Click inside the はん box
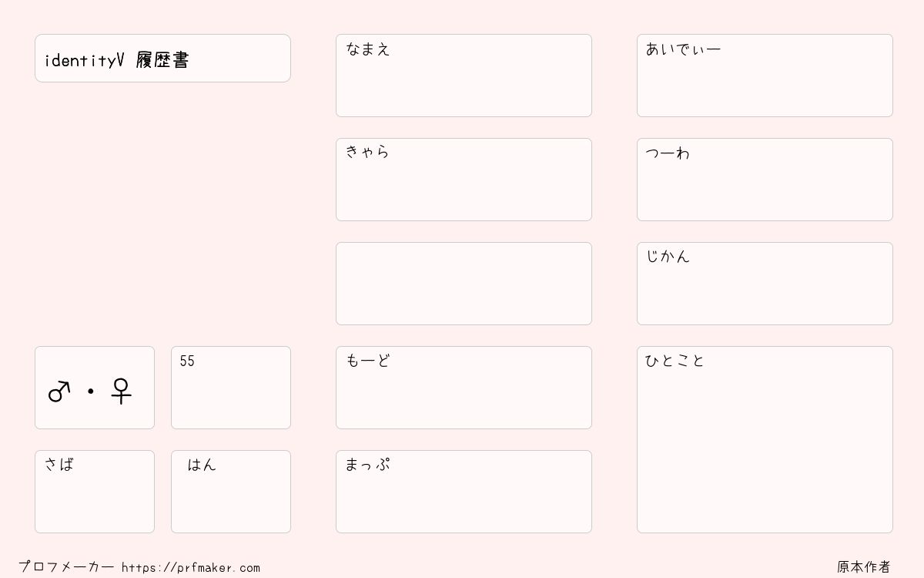This screenshot has height=578, width=924. (231, 492)
